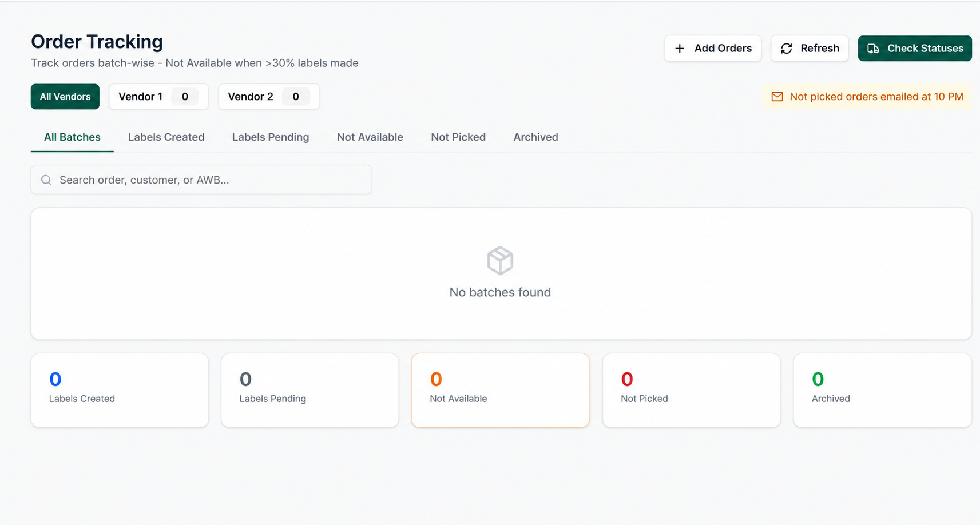This screenshot has height=525, width=980.
Task: Click the Archived count card
Action: click(882, 390)
